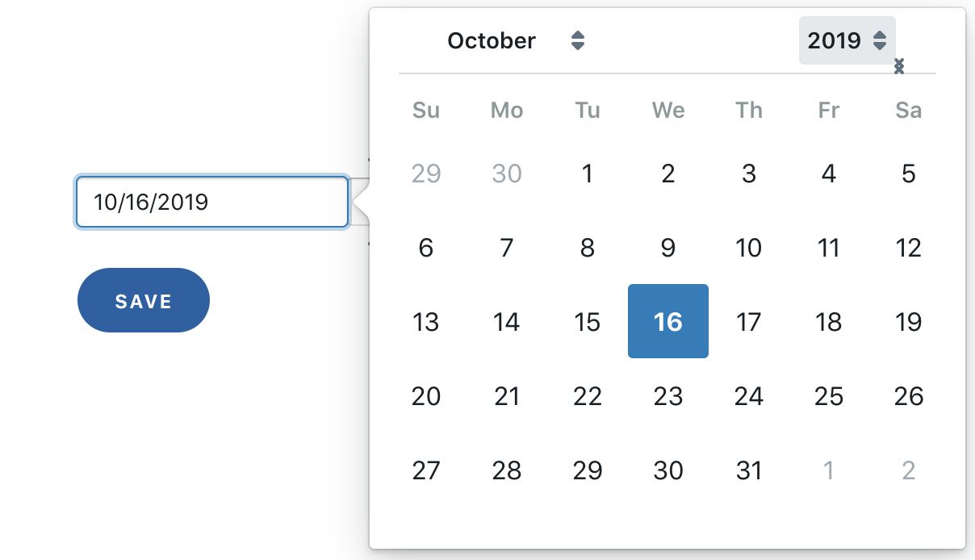The height and width of the screenshot is (560, 975).
Task: Choose October 13 in the Sunday column
Action: (426, 321)
